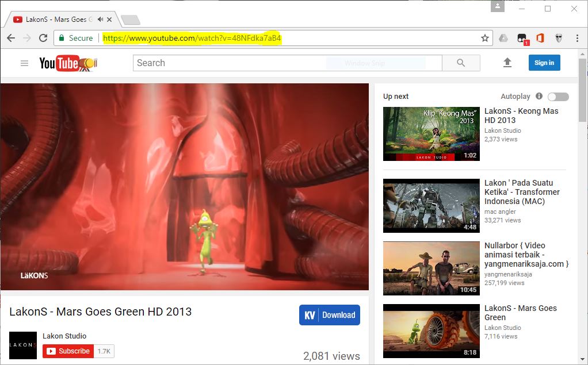Open the sidebar LakonS - Mars Goes Green title
The width and height of the screenshot is (588, 365).
click(x=521, y=313)
